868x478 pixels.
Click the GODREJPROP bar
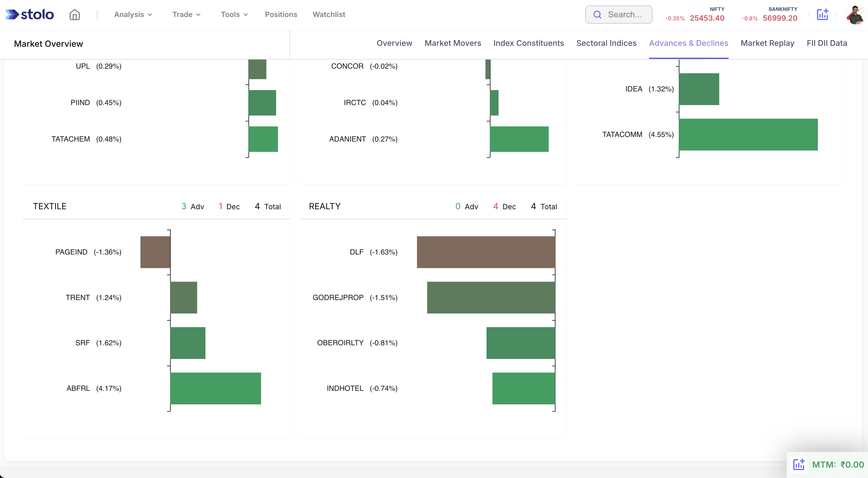[491, 297]
